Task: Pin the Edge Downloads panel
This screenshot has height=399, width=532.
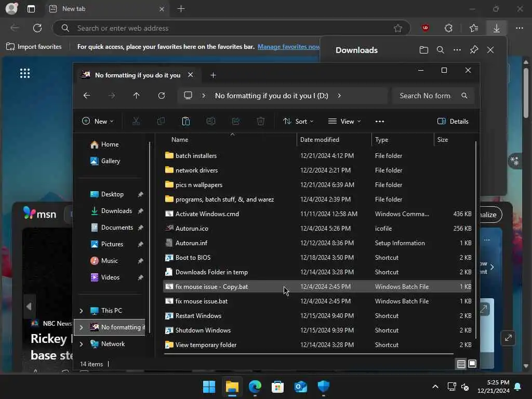Action: point(474,50)
